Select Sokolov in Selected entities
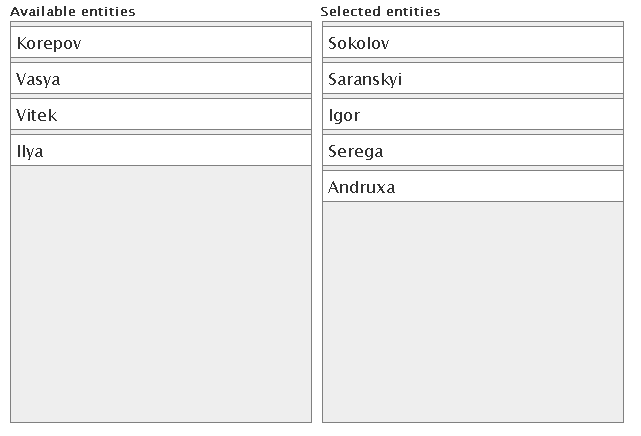The height and width of the screenshot is (436, 641). [x=471, y=43]
